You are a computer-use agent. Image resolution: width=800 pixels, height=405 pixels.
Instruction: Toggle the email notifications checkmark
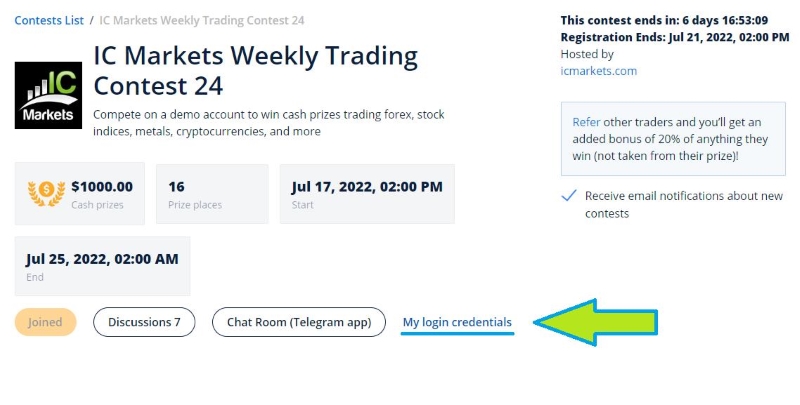568,196
